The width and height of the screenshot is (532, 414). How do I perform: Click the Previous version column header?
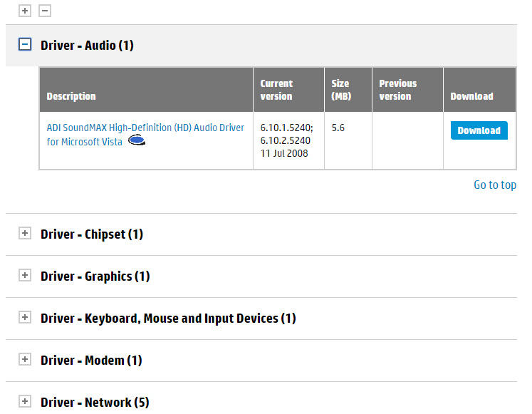click(x=407, y=90)
